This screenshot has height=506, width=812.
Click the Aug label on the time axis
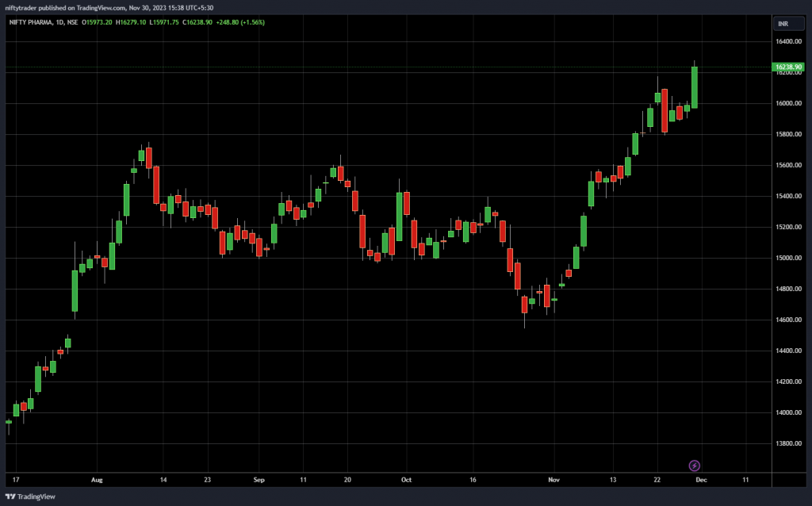[97, 480]
